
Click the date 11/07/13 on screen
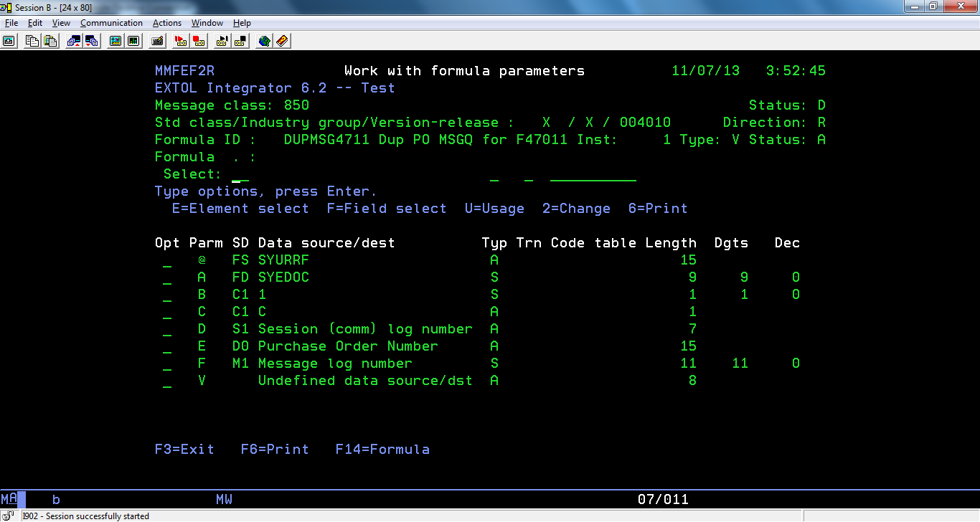(705, 71)
